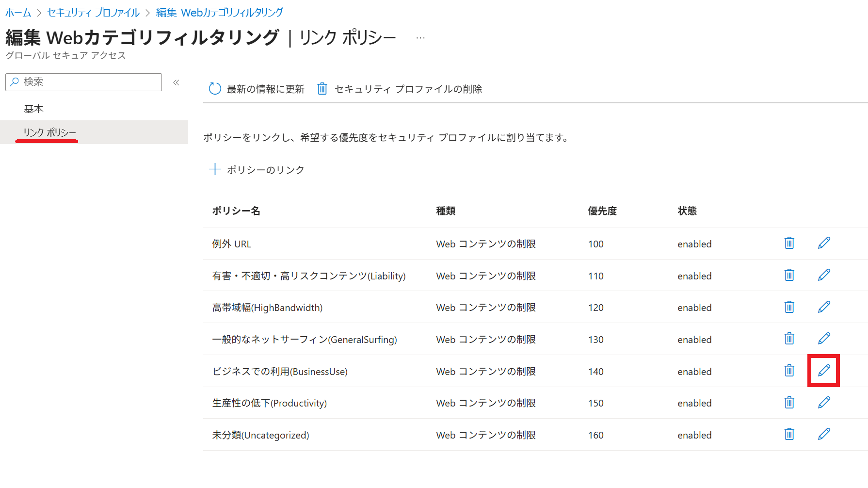Add a policy with ポリシーのリンク
Viewport: 868px width, 488px height.
tap(257, 170)
